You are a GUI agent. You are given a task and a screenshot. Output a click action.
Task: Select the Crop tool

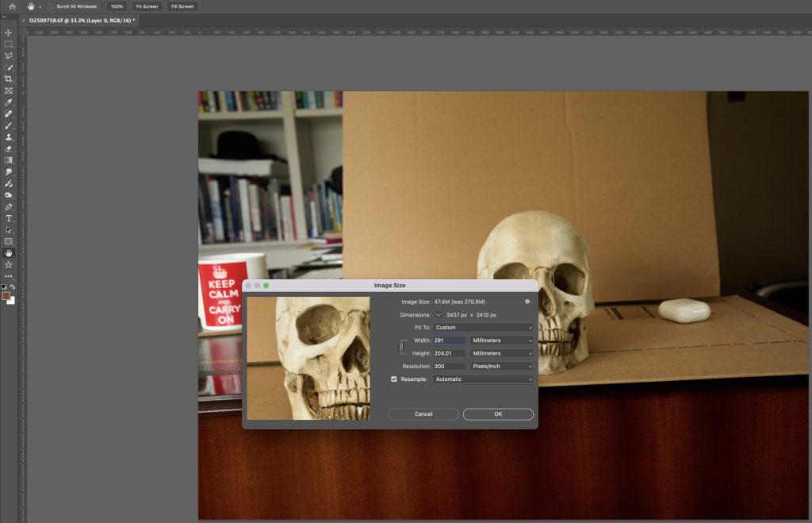point(9,79)
